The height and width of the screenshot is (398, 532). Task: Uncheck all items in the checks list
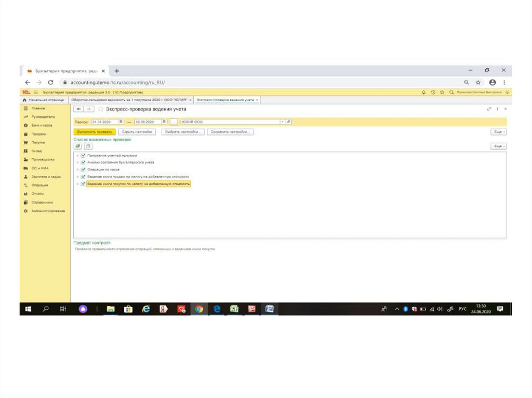(88, 147)
